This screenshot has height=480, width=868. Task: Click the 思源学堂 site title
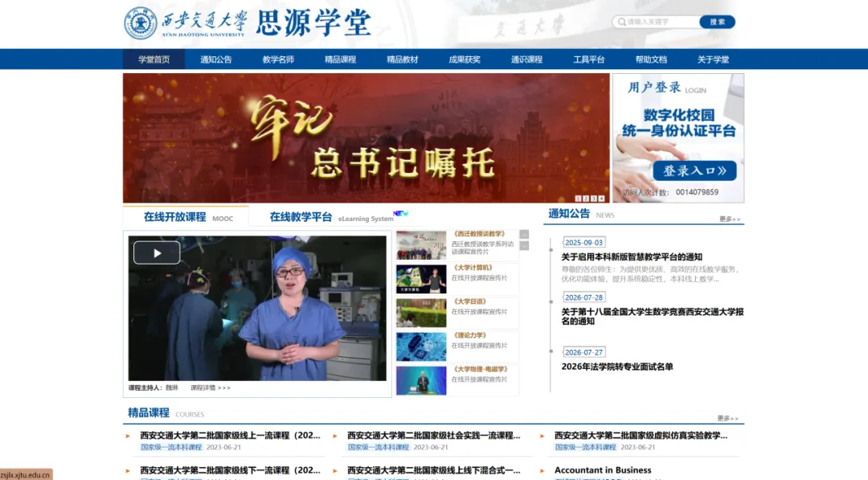coord(313,23)
